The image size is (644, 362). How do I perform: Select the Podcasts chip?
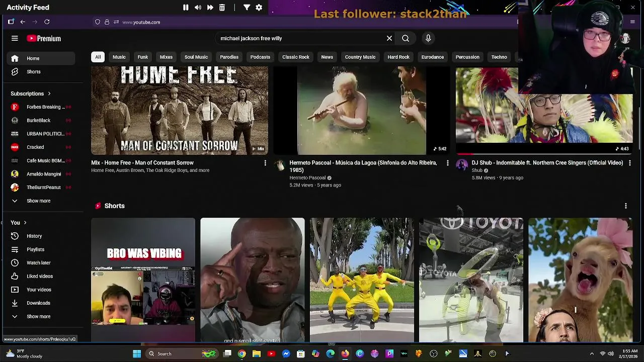[x=260, y=57]
